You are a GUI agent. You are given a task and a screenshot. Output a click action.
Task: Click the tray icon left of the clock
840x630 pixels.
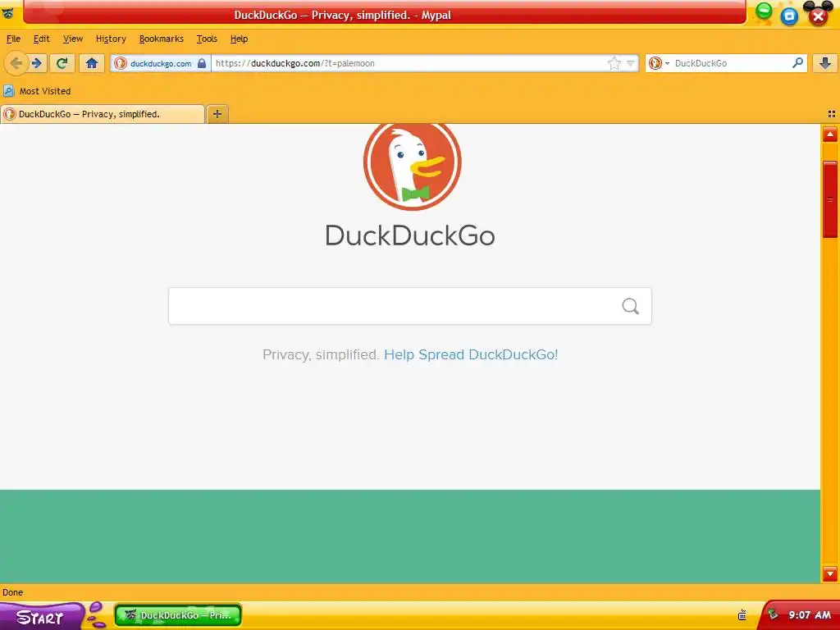coord(772,614)
